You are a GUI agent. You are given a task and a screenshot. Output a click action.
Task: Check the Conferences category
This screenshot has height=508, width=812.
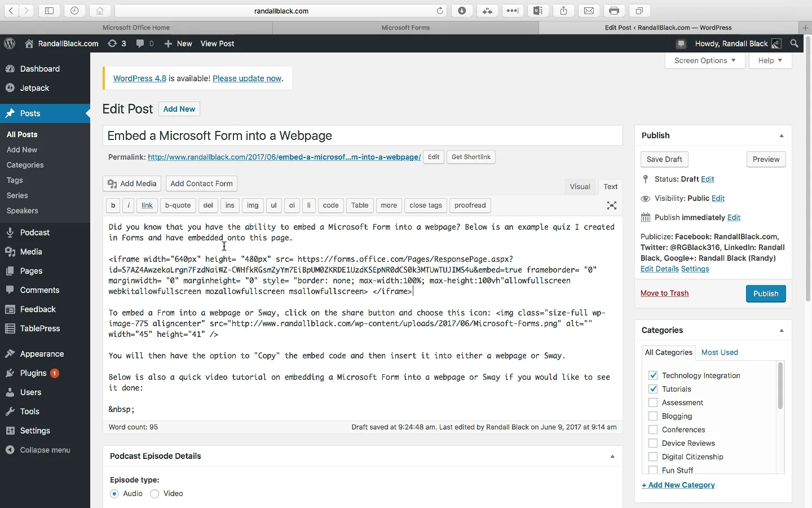653,430
